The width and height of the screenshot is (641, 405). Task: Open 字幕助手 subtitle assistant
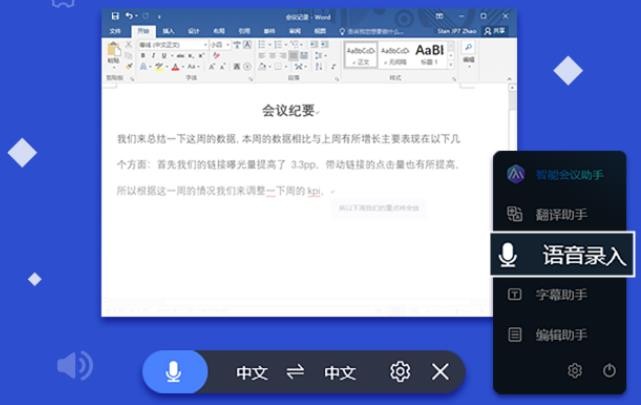click(558, 295)
